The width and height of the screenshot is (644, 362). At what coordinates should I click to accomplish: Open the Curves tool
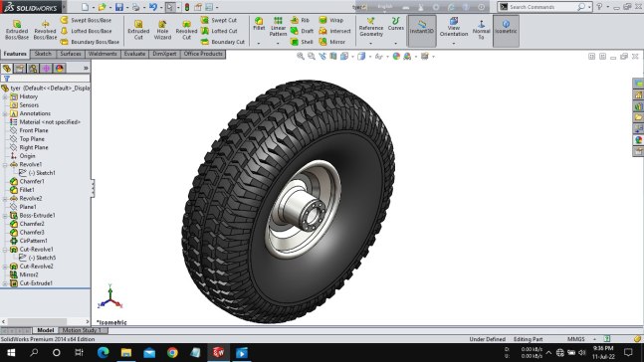[x=395, y=24]
